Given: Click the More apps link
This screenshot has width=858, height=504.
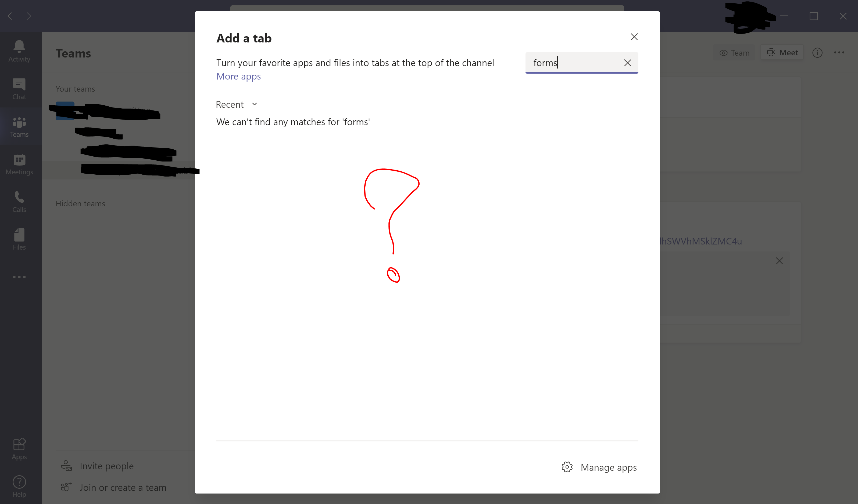Looking at the screenshot, I should point(238,76).
